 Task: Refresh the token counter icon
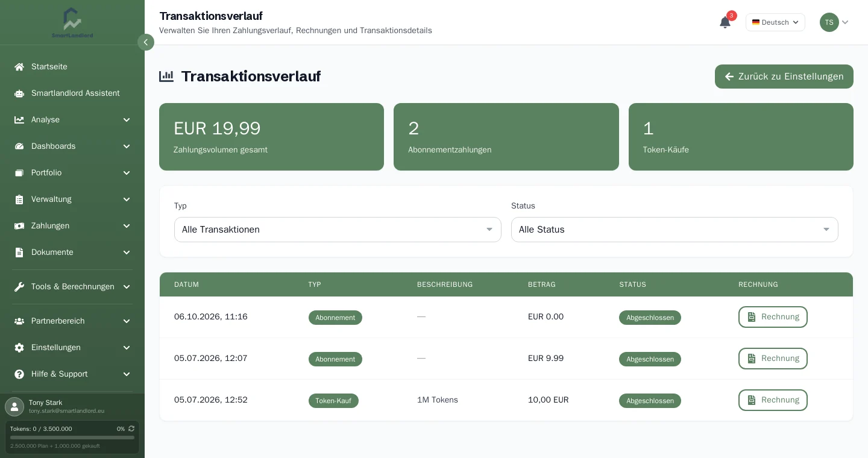point(131,428)
